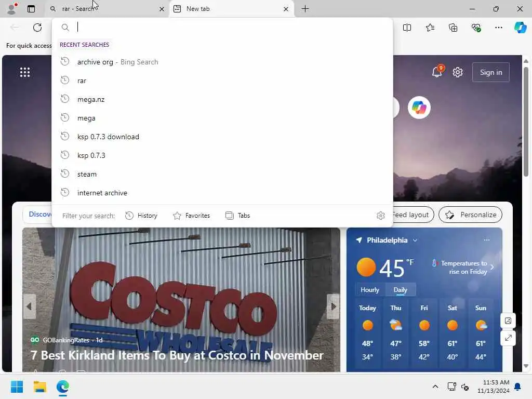Open the muted volume tray icon

[x=465, y=387]
